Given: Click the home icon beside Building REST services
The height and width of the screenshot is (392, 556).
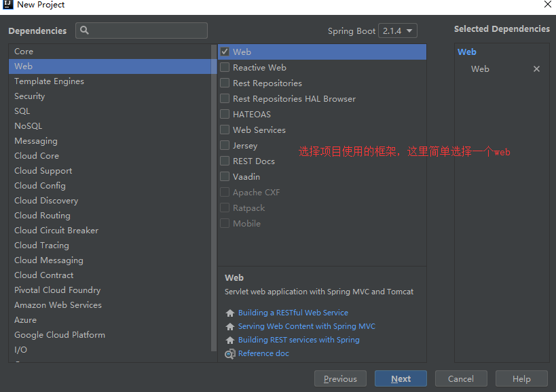Looking at the screenshot, I should [x=229, y=340].
